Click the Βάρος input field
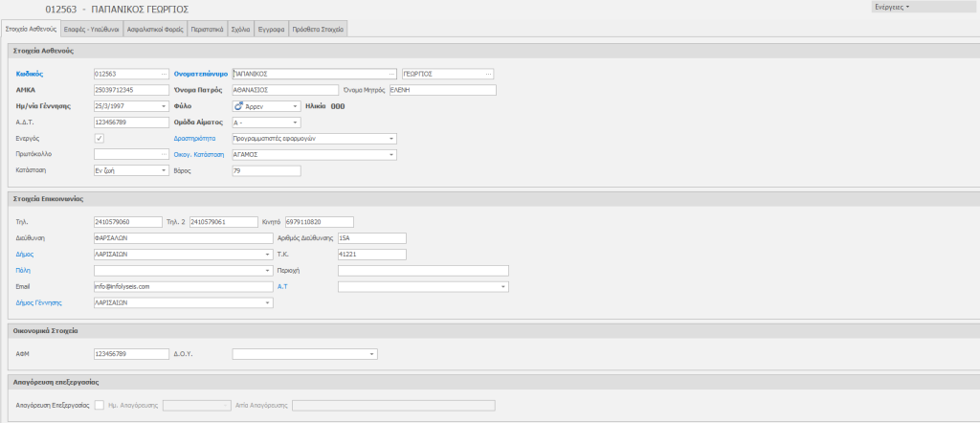Screen dimensions: 980x423 coord(266,170)
